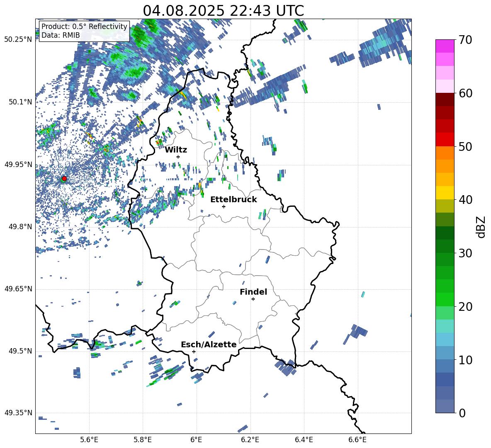Click the Data: RMIB text

(61, 35)
